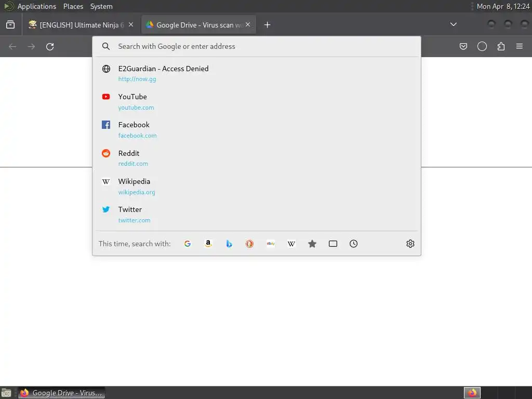
Task: Click the magnifier icon in the address bar
Action: point(106,46)
